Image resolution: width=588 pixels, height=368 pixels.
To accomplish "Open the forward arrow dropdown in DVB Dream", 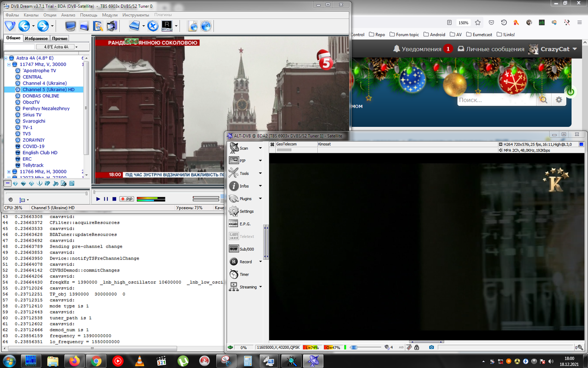I will click(52, 26).
